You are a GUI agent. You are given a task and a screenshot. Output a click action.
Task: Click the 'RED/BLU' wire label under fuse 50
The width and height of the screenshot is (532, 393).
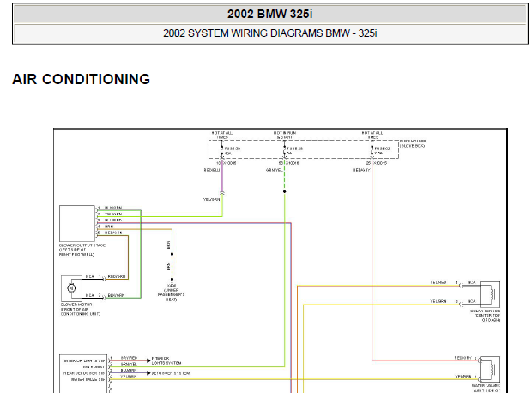(x=212, y=170)
